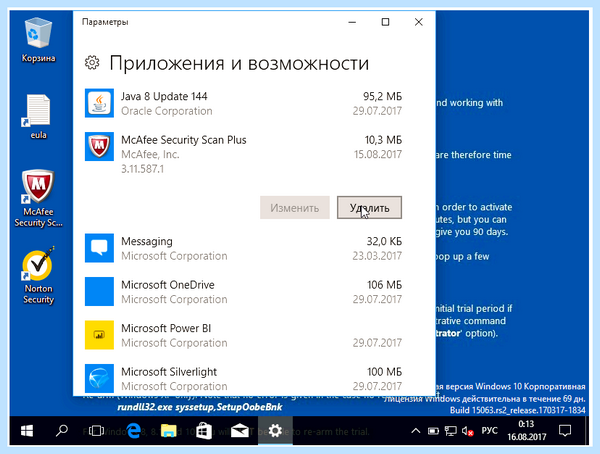Click the Java 8 Update 144 app icon
The width and height of the screenshot is (600, 454).
coord(99,103)
